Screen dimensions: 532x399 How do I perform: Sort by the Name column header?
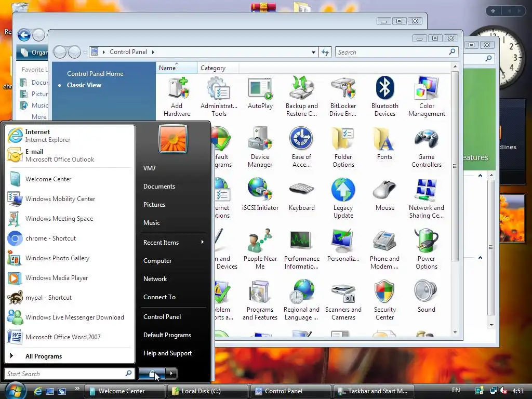point(177,68)
